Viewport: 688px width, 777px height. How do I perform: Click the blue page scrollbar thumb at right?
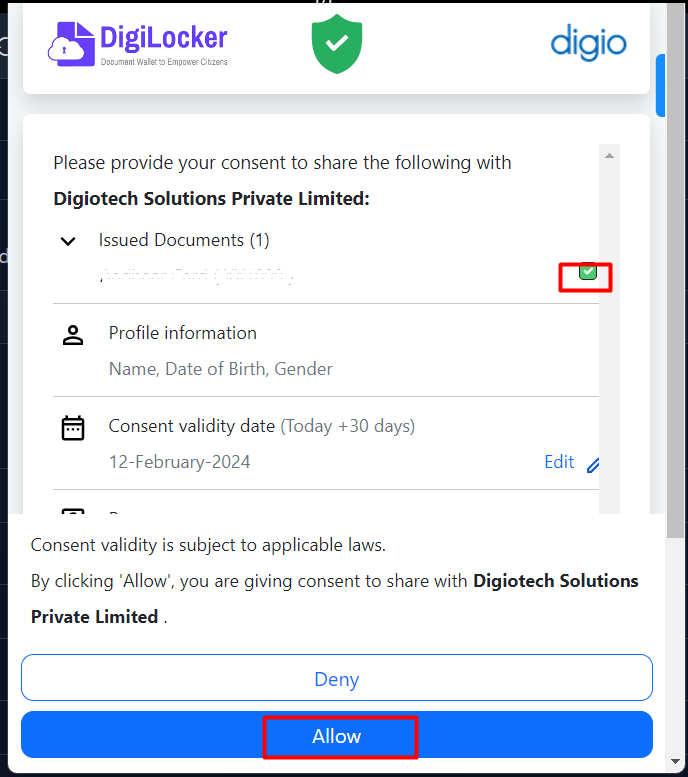coord(661,85)
